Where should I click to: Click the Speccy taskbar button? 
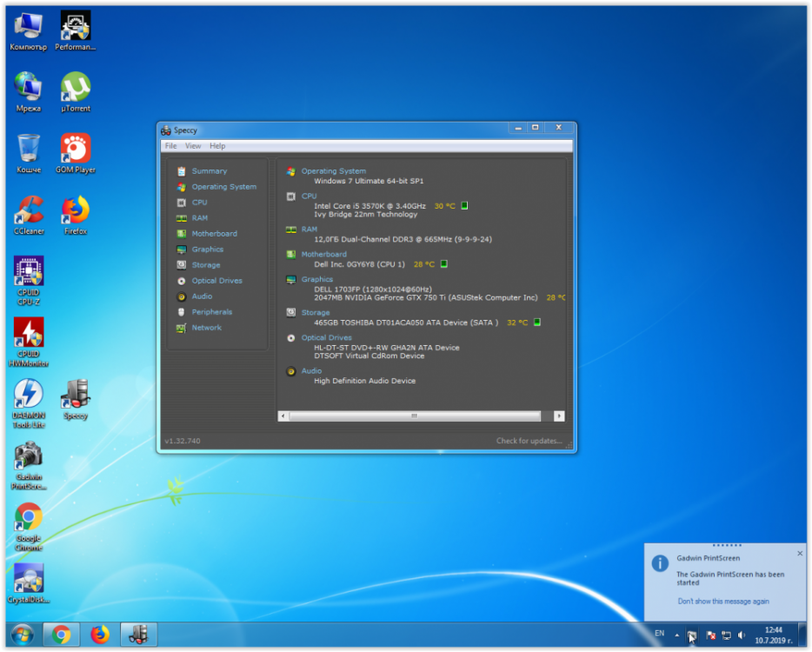(139, 635)
